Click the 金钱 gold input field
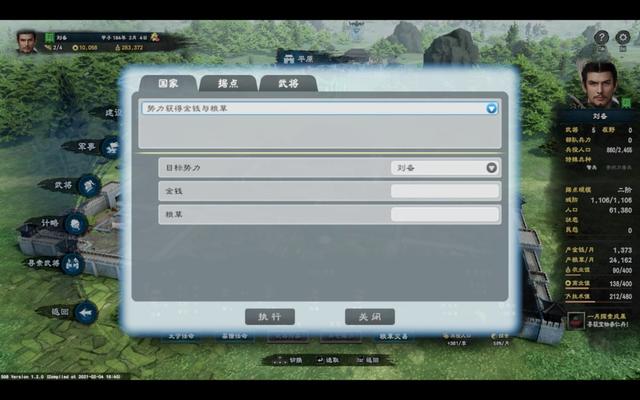The width and height of the screenshot is (640, 400). click(x=444, y=191)
